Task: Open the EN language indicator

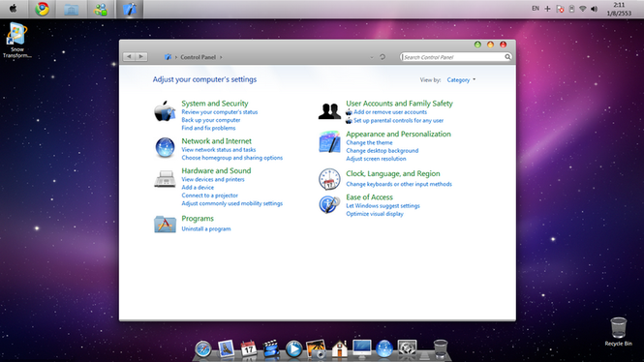Action: pyautogui.click(x=536, y=8)
